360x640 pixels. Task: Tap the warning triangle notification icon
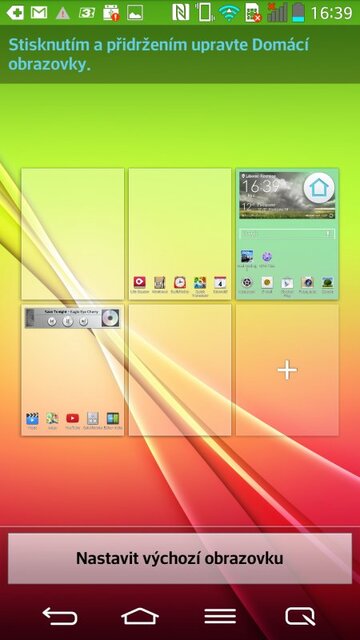(63, 13)
